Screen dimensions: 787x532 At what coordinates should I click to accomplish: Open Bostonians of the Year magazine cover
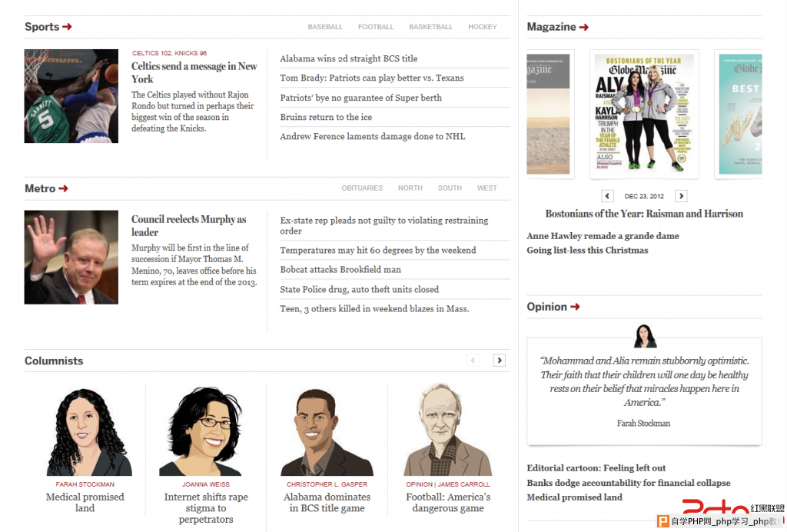tap(644, 114)
